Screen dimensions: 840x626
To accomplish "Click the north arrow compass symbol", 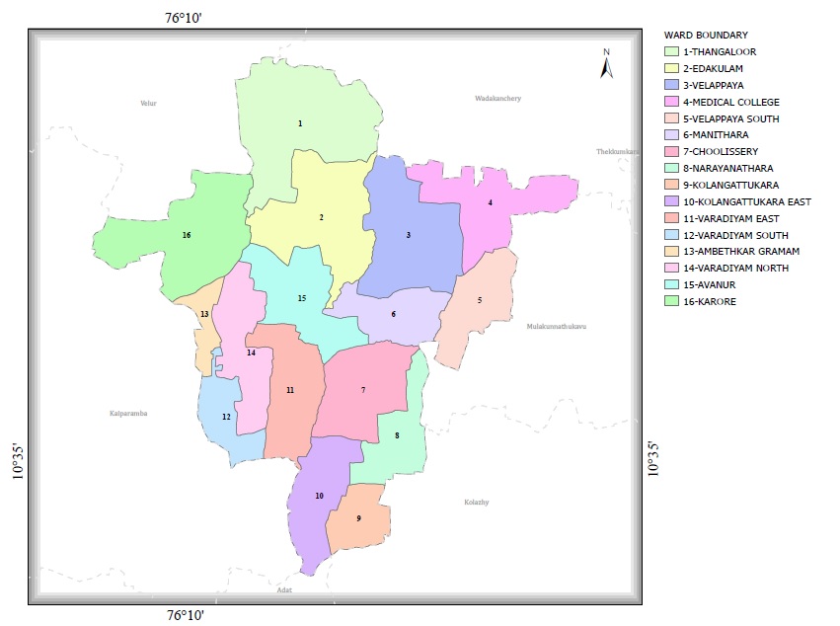I will click(x=606, y=64).
